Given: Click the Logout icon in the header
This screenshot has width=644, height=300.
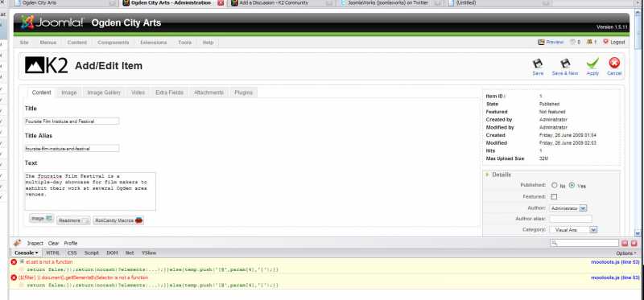Looking at the screenshot, I should click(x=605, y=42).
